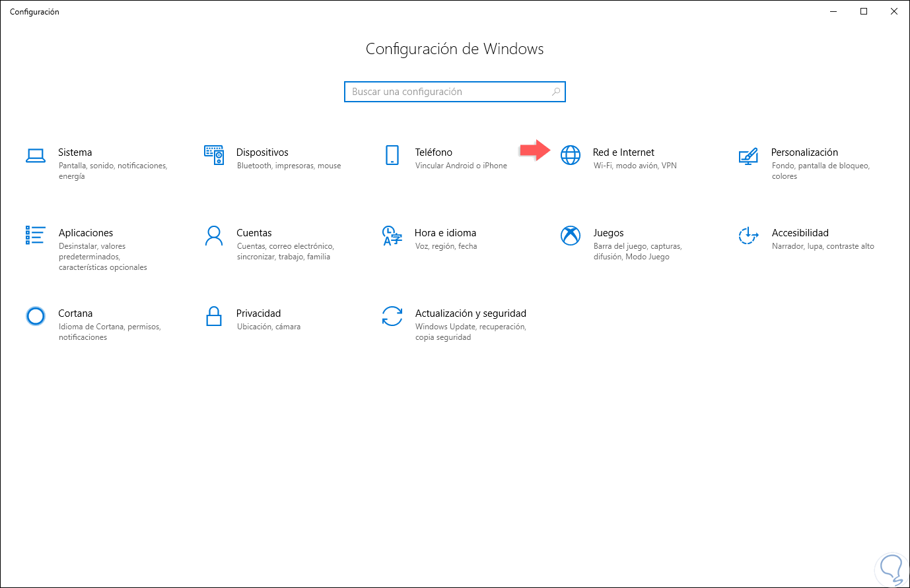
Task: Click the Hora e idioma icon
Action: (392, 237)
